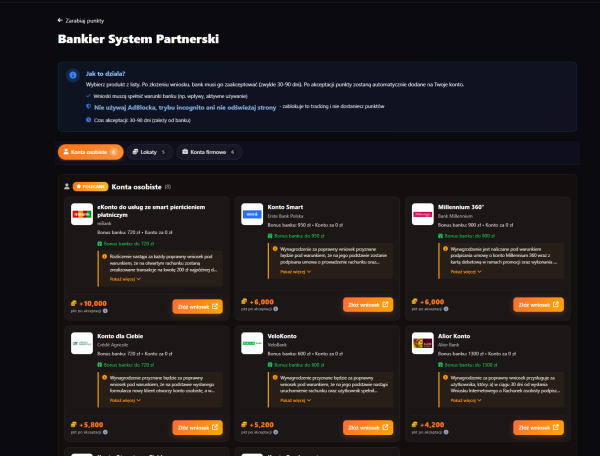Click the clock icon by Czas akceptacji
This screenshot has height=456, width=600.
(88, 120)
